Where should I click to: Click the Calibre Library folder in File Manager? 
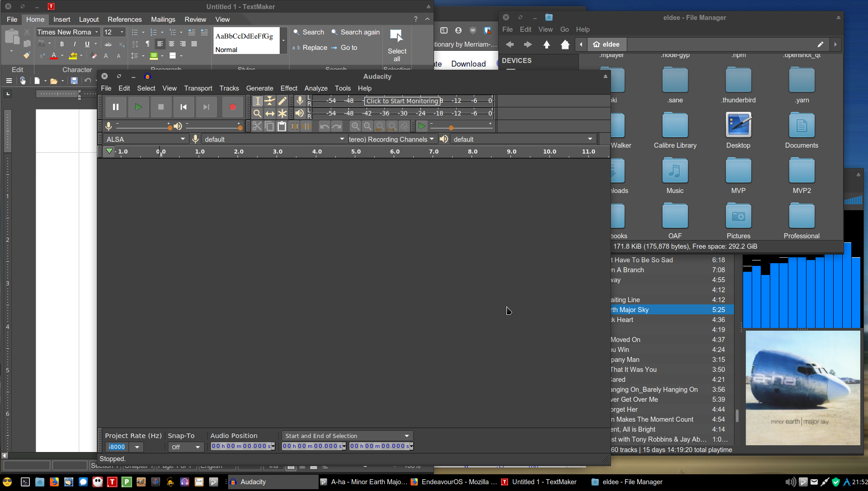click(x=675, y=130)
